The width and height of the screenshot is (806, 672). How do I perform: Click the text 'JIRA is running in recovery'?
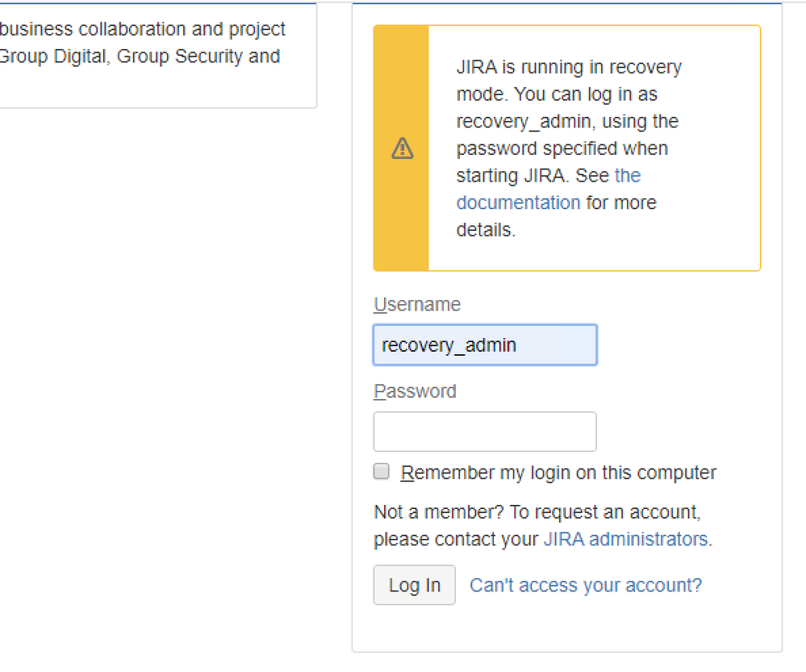tap(569, 67)
